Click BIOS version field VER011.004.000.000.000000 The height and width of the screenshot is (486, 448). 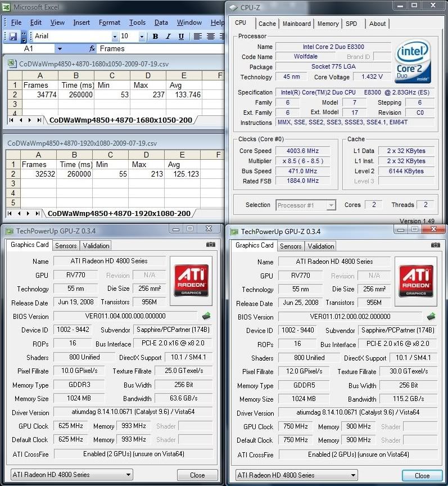click(125, 316)
